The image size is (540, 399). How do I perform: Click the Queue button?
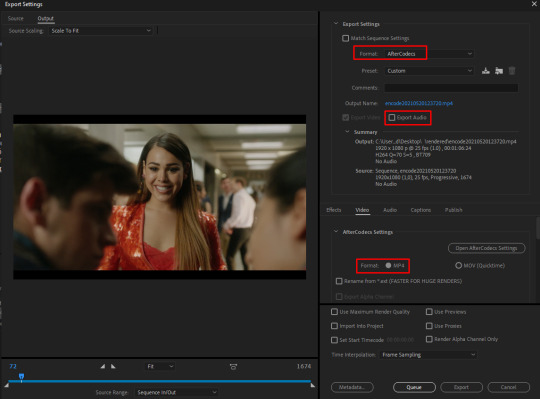tap(414, 387)
